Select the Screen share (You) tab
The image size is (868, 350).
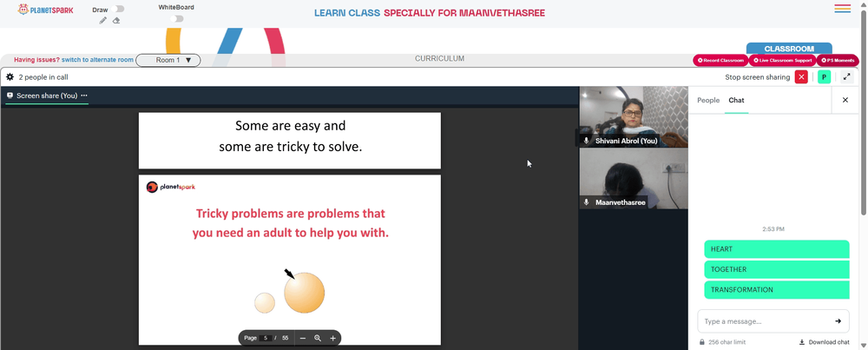[x=47, y=96]
